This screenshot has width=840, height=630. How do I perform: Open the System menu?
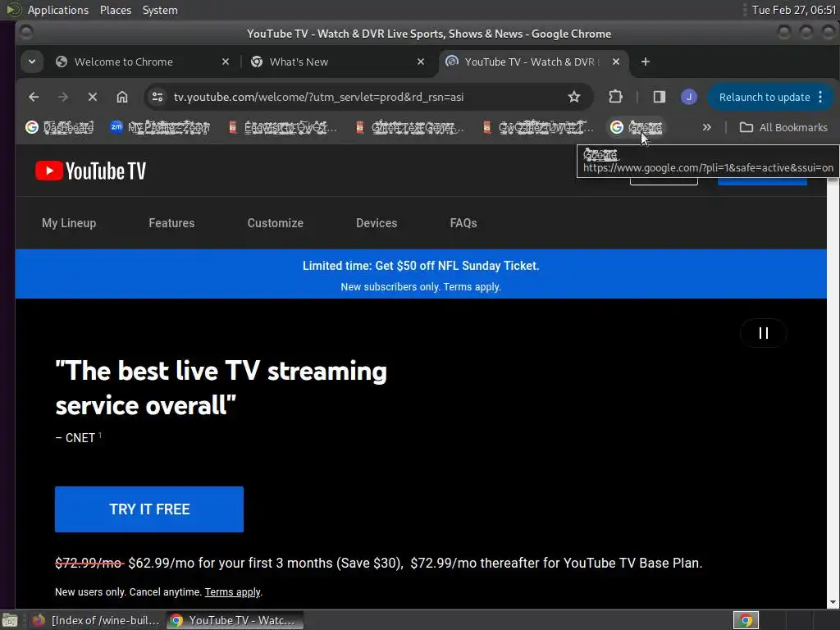(x=160, y=10)
